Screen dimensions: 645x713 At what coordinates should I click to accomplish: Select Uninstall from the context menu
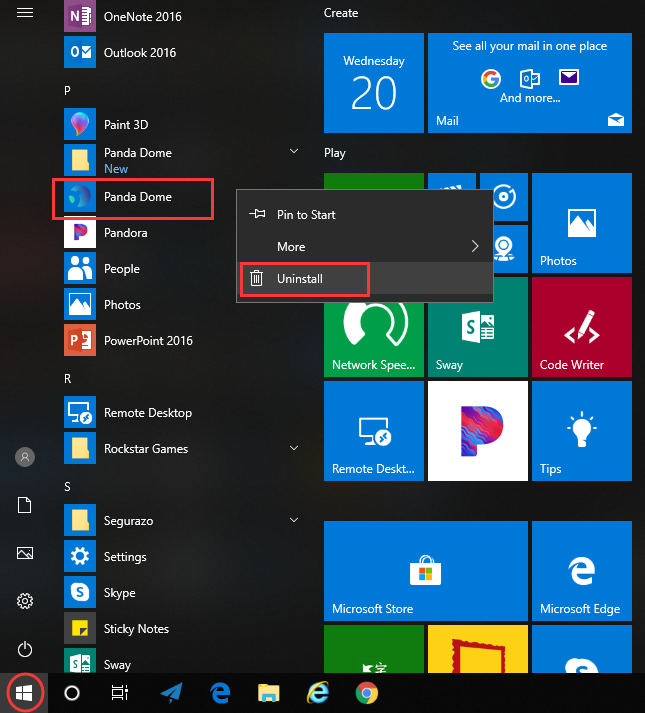click(365, 279)
